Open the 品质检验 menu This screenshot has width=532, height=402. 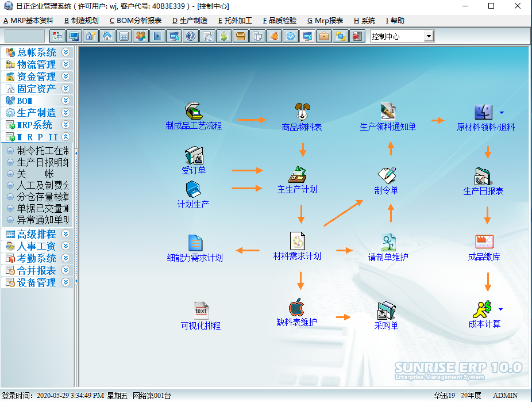point(280,21)
